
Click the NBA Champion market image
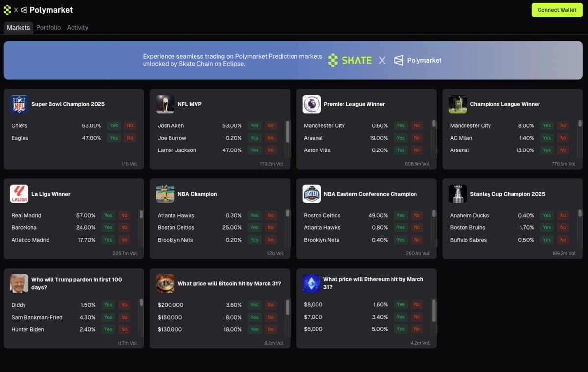pyautogui.click(x=166, y=194)
